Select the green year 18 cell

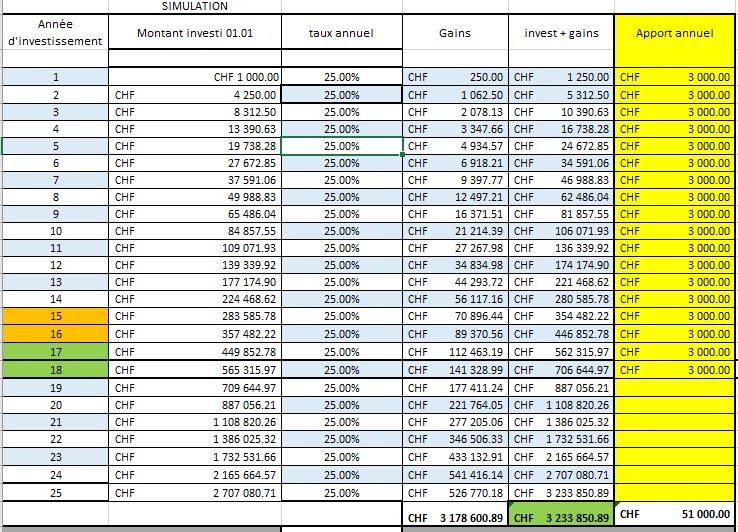tap(56, 370)
